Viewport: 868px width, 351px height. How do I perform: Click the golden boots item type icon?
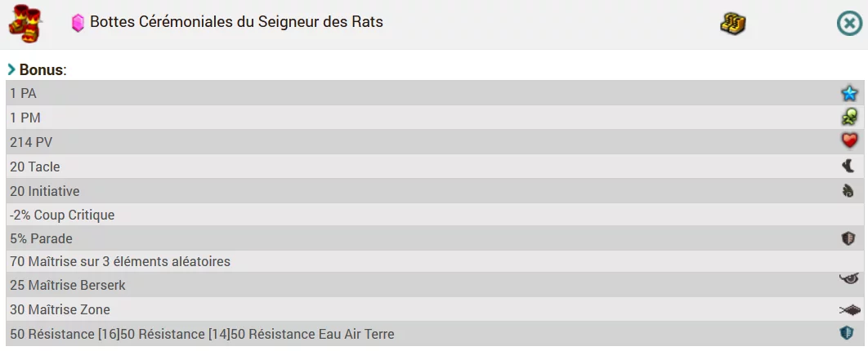point(732,23)
